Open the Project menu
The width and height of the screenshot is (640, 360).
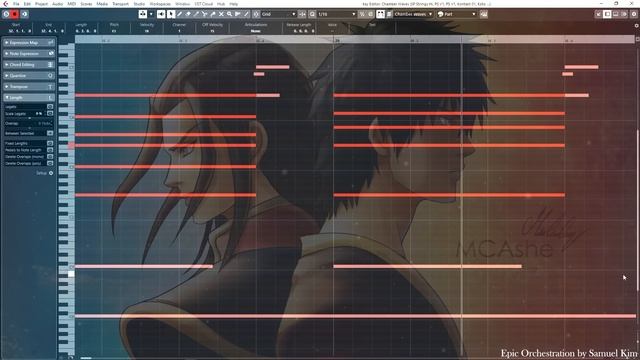41,4
